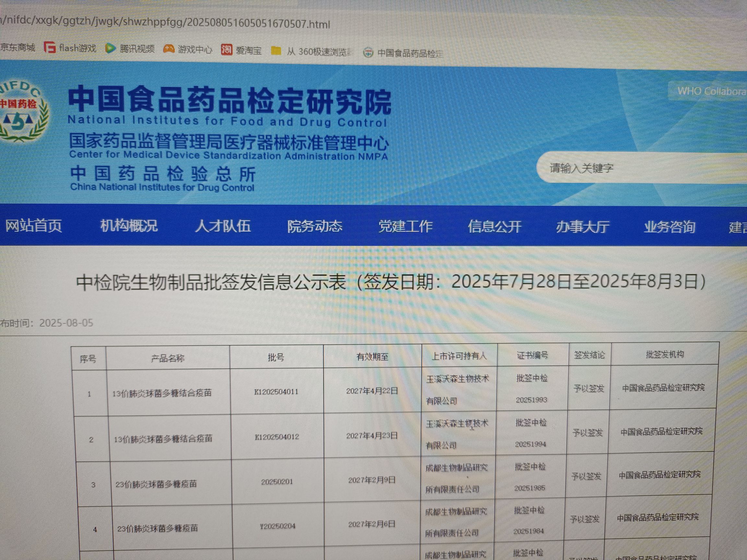Open the 信息公开 navigation item

(495, 227)
